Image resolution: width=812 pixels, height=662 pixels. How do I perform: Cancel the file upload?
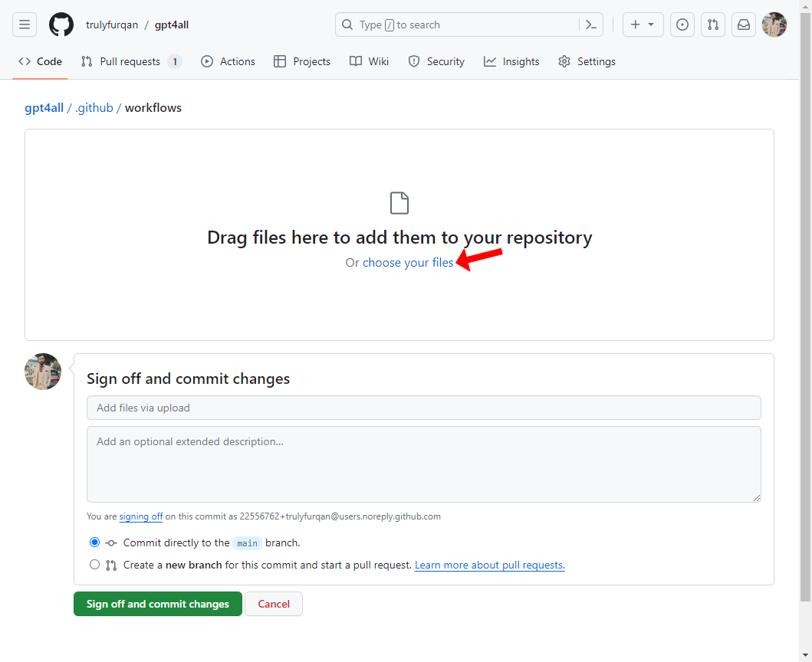point(274,604)
